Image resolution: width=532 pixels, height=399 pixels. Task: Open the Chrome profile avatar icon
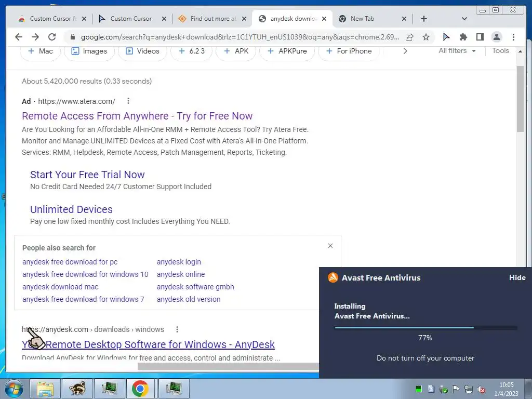[x=496, y=37]
